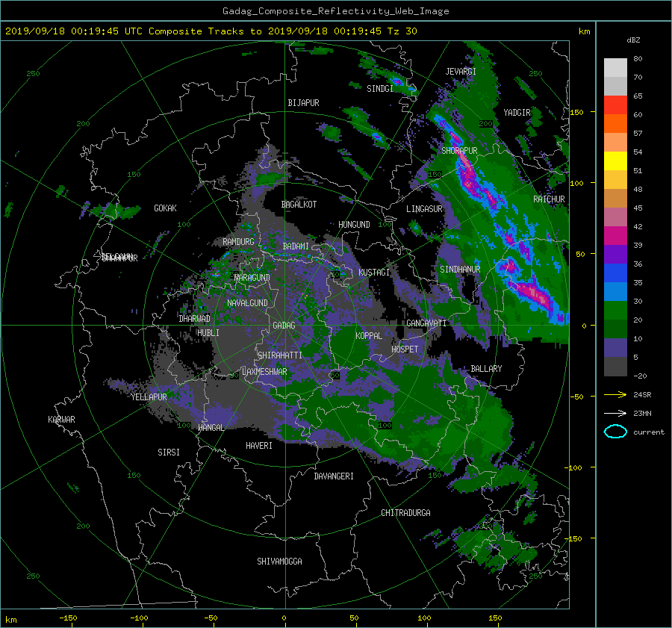Select the HAVERI map label
Image resolution: width=672 pixels, height=628 pixels.
coord(259,445)
